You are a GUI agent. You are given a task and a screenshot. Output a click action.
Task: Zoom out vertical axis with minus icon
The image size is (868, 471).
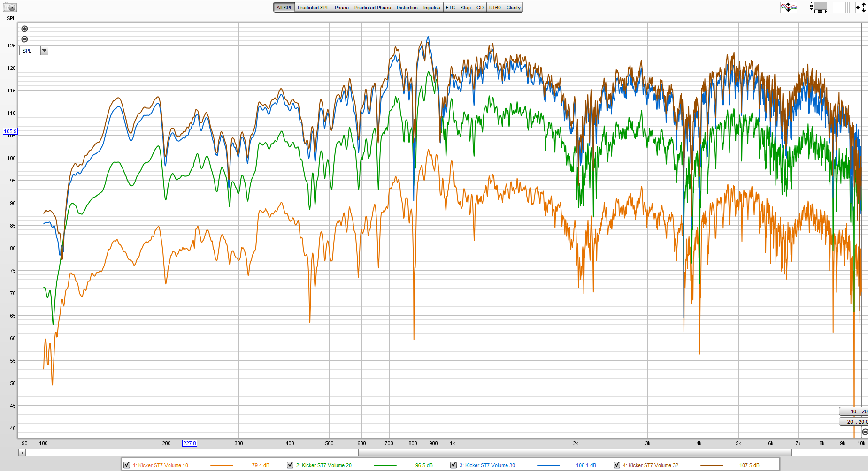click(x=25, y=39)
